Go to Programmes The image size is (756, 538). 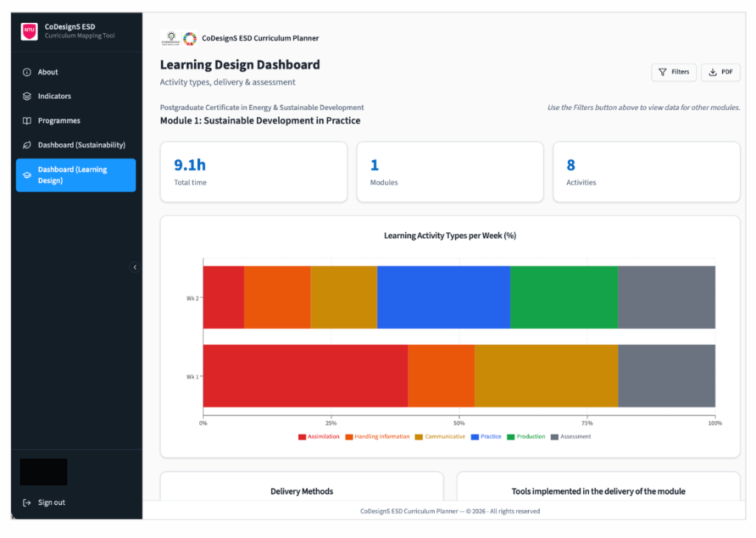coord(76,121)
